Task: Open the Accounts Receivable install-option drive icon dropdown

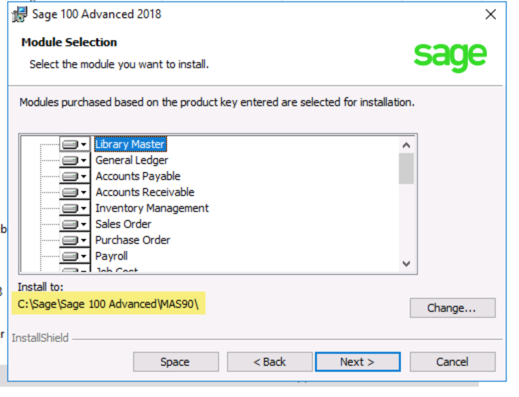Action: click(x=75, y=192)
